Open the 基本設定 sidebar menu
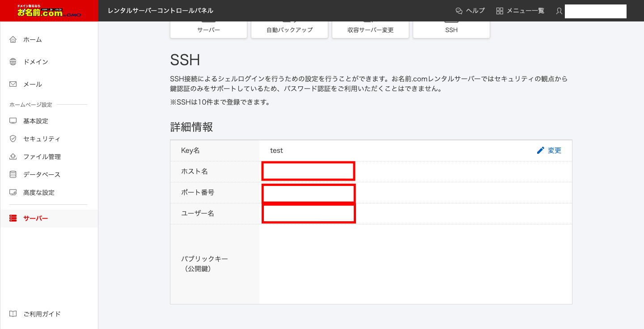This screenshot has height=329, width=644. click(36, 121)
